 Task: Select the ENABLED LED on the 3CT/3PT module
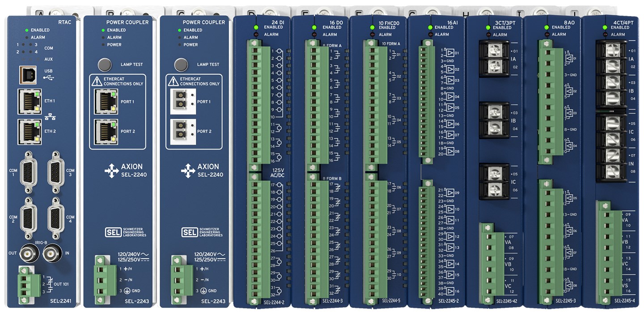tap(488, 27)
